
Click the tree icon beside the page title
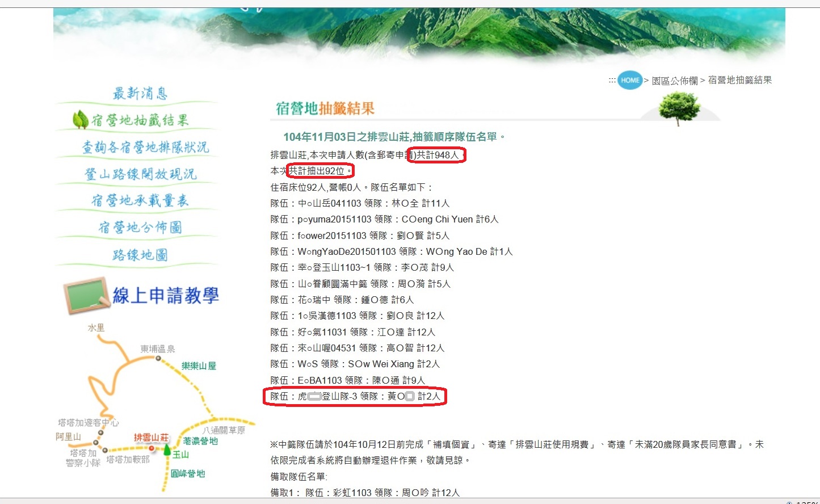[679, 107]
